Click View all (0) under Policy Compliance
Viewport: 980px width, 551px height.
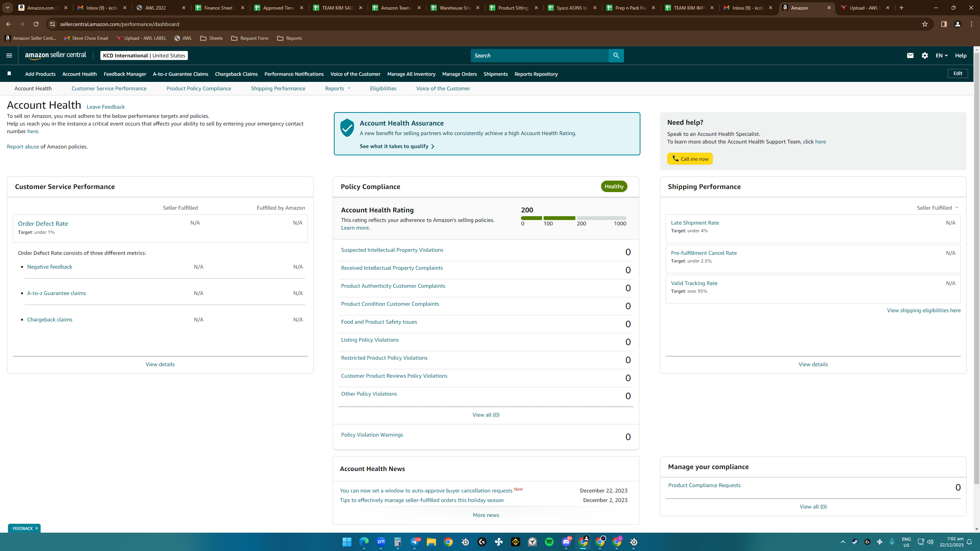coord(486,415)
